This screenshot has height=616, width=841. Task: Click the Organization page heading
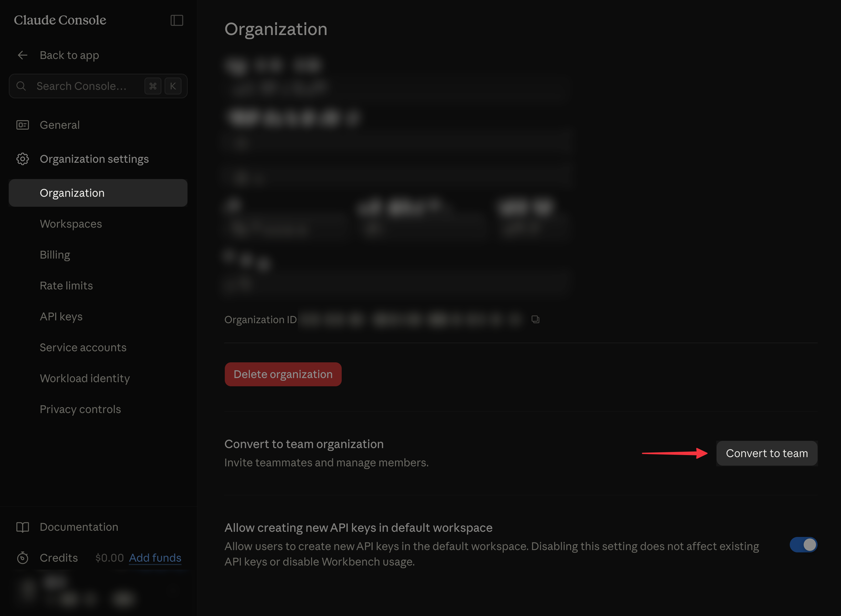coord(275,29)
